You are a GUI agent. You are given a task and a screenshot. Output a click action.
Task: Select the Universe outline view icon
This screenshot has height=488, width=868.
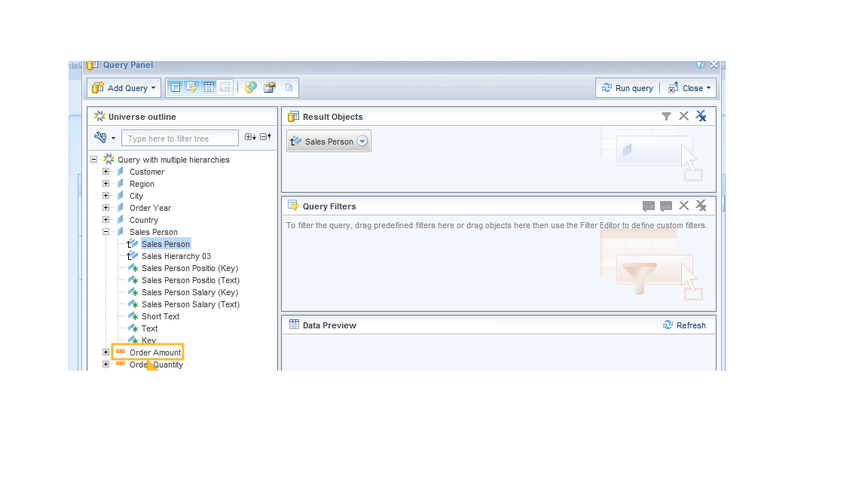coord(175,87)
